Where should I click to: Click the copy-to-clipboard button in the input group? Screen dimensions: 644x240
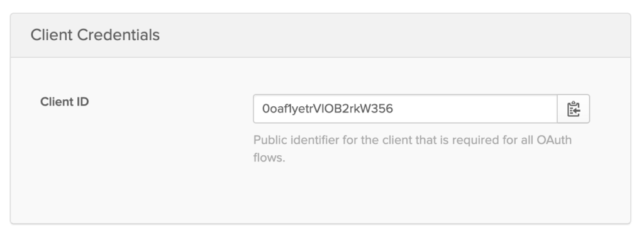574,109
